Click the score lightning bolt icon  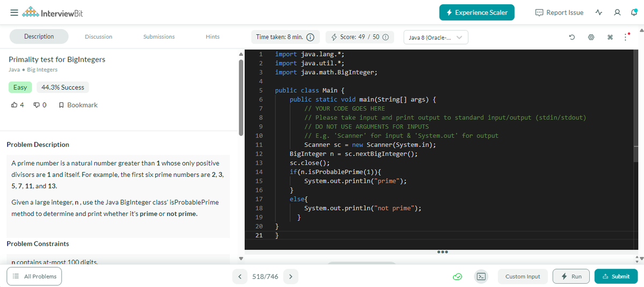pyautogui.click(x=333, y=37)
